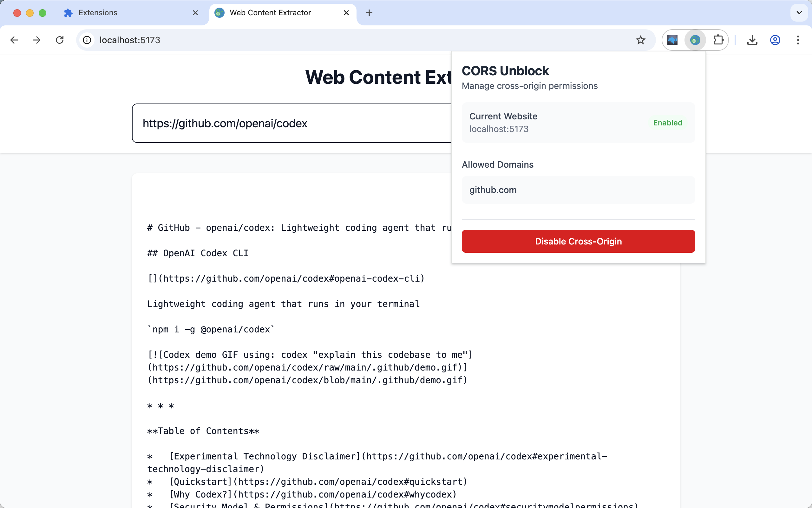Click the Allowed Domains heading

point(497,165)
